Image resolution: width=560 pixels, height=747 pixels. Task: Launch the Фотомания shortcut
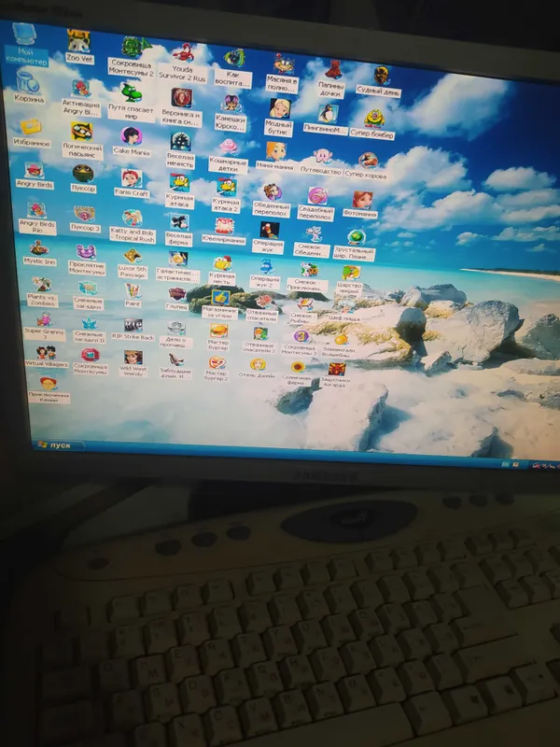pyautogui.click(x=361, y=205)
